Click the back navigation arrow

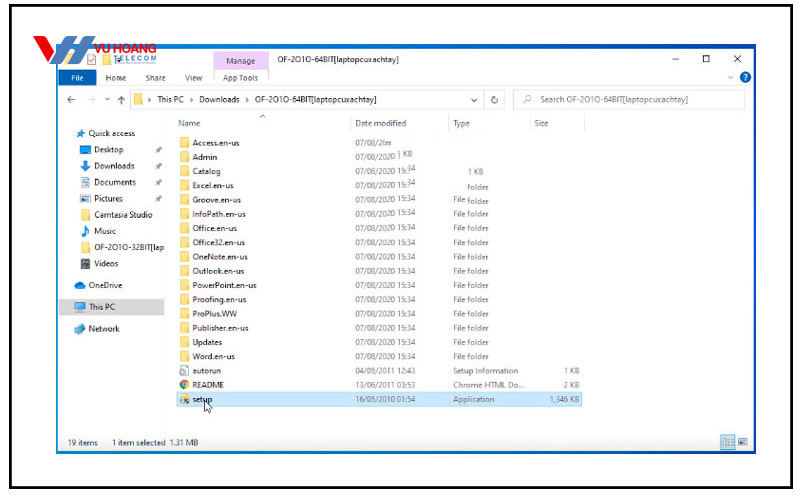[71, 100]
